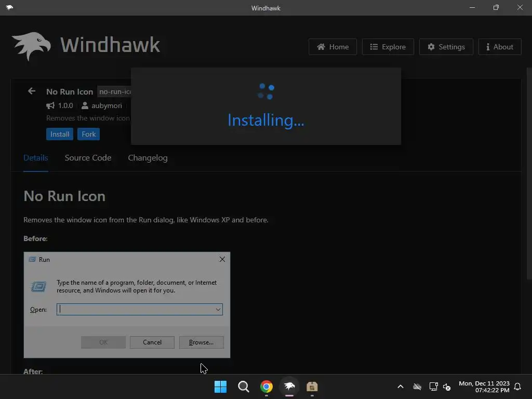
Task: Switch to the Changelog tab
Action: click(148, 158)
